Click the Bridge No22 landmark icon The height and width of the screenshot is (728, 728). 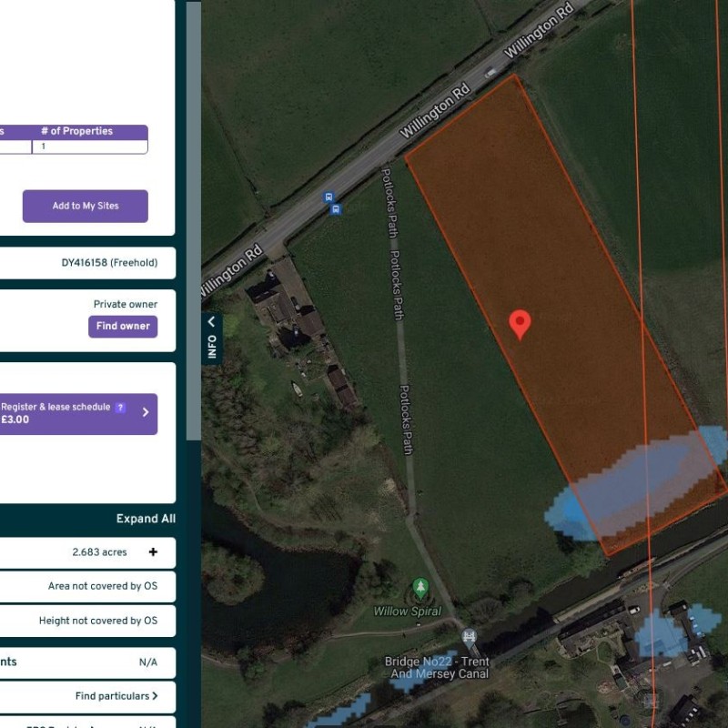469,637
